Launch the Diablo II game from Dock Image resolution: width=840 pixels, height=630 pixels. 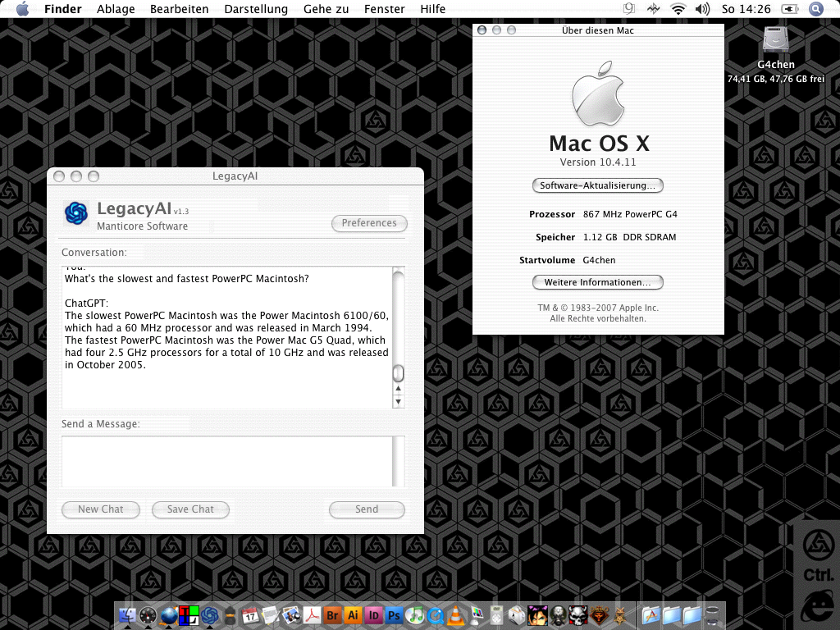click(x=599, y=615)
